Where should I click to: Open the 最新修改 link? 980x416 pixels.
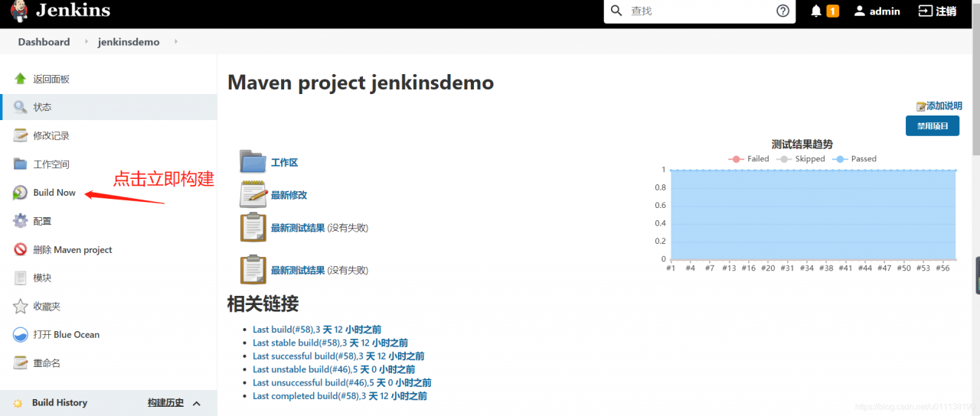(289, 195)
